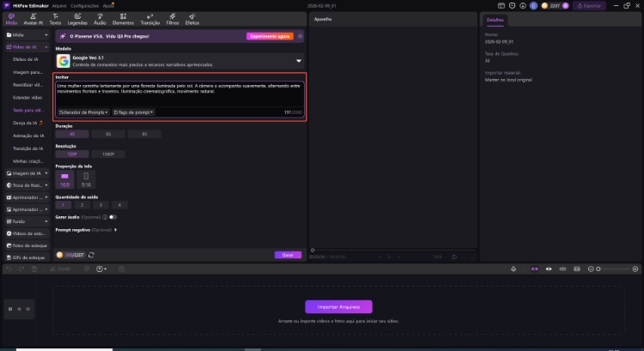Open Fotos de estoque in sidebar
The image size is (644, 351).
[x=27, y=245]
